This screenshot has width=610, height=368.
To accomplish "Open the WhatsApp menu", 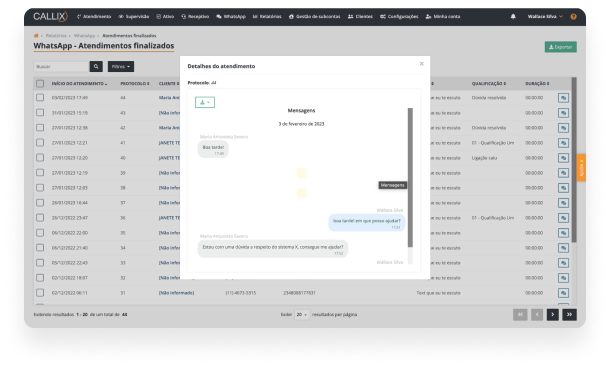I will (231, 16).
